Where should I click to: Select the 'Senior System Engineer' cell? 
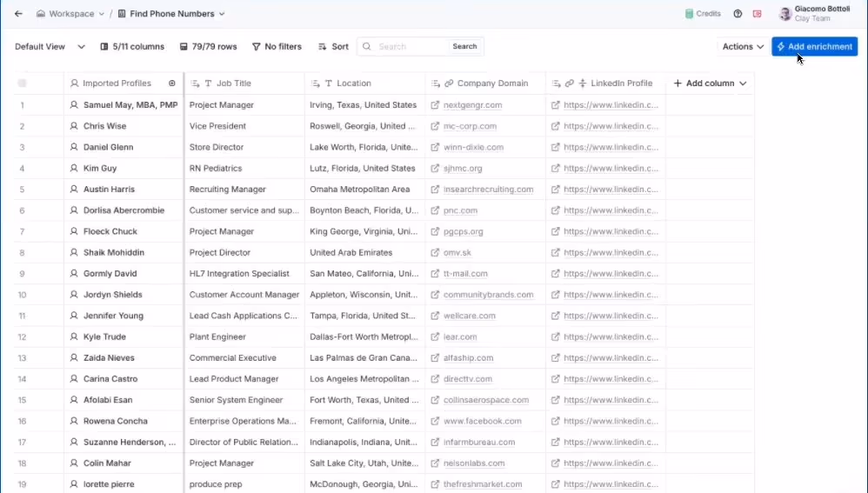[244, 399]
